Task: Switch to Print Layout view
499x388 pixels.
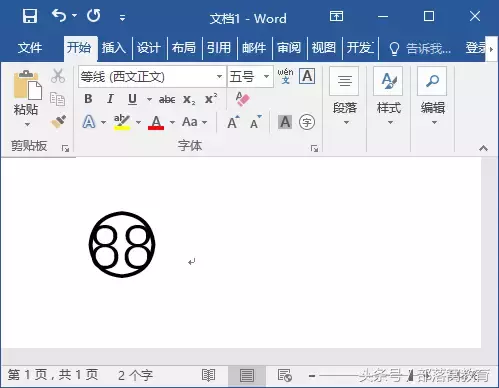Action: pyautogui.click(x=247, y=376)
